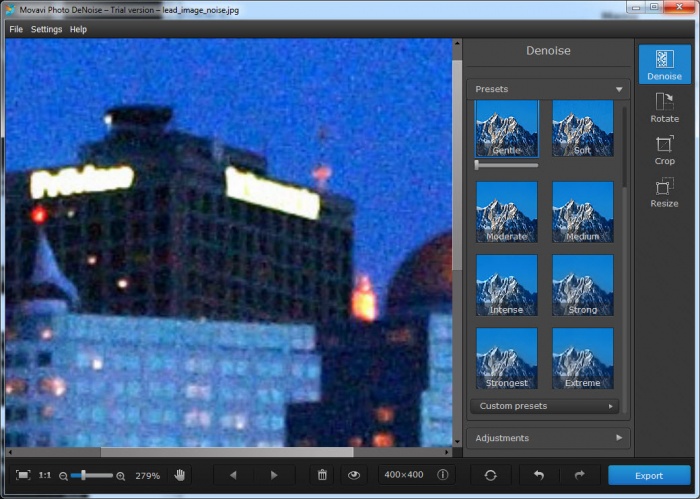The image size is (700, 499).
Task: Click the fit-to-window icon
Action: 23,475
